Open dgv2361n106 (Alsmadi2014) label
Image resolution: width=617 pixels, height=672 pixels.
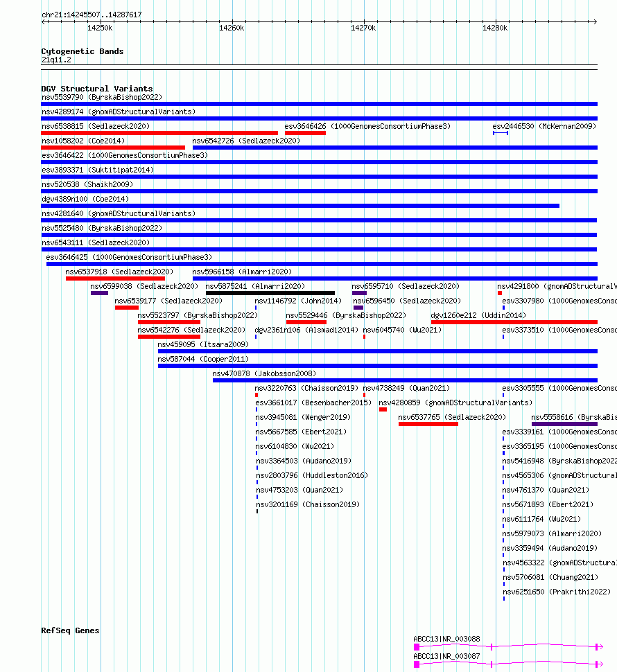pyautogui.click(x=306, y=330)
